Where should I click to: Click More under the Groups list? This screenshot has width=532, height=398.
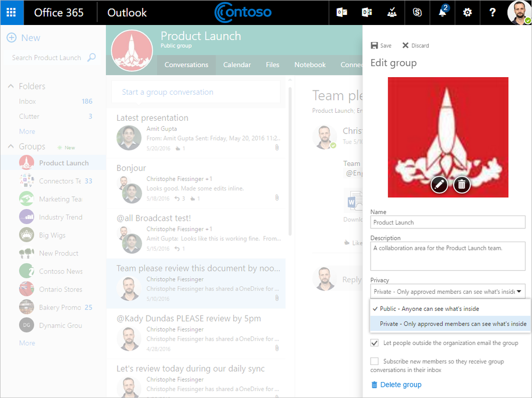coord(27,343)
